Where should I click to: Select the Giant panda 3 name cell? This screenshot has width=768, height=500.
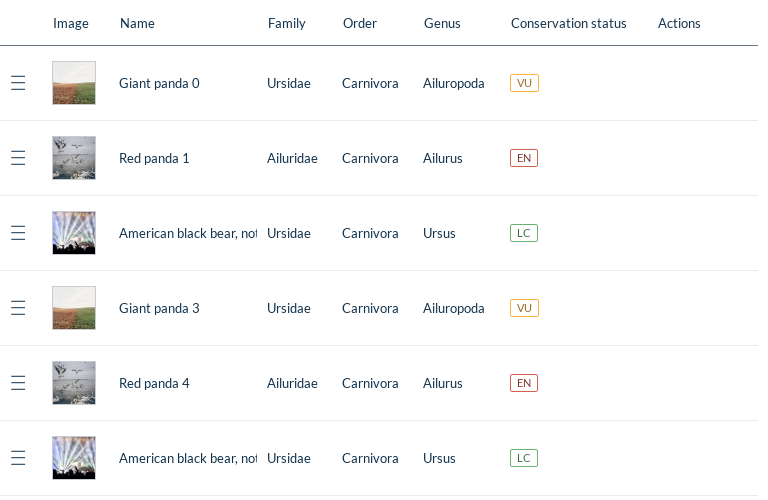159,308
